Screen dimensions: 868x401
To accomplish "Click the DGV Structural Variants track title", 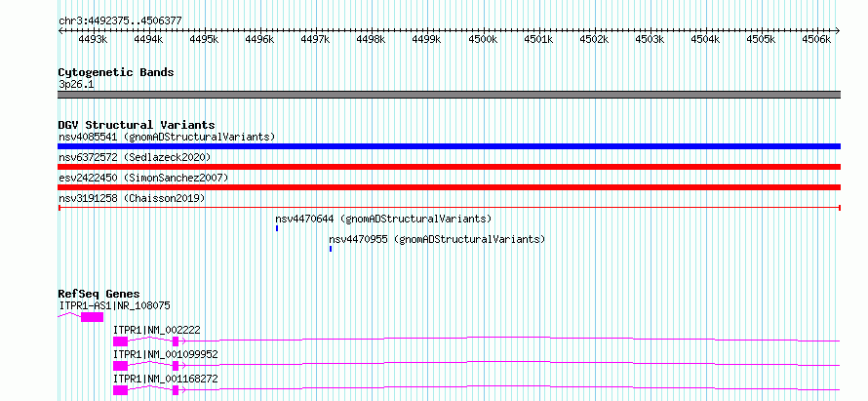I will (x=137, y=125).
